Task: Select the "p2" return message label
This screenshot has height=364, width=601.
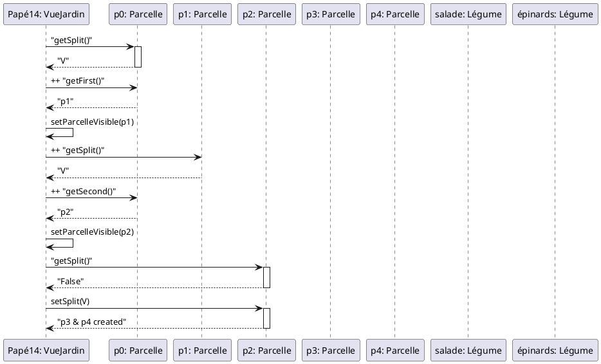Action: 65,212
